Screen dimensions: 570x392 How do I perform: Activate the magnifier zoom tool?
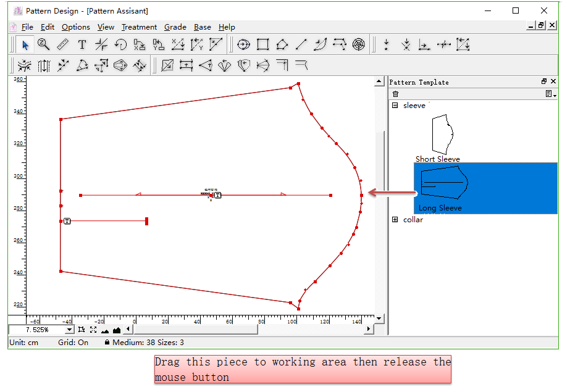click(x=43, y=44)
